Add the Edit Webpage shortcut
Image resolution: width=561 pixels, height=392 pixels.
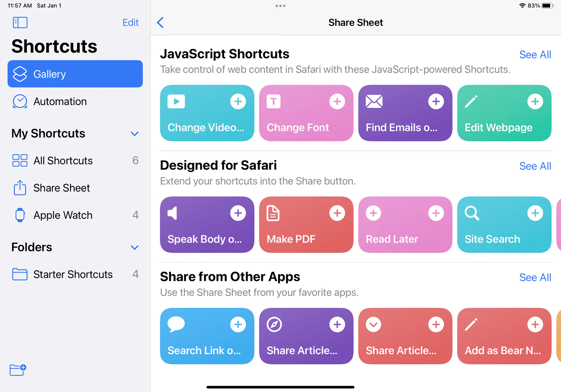[x=535, y=101]
